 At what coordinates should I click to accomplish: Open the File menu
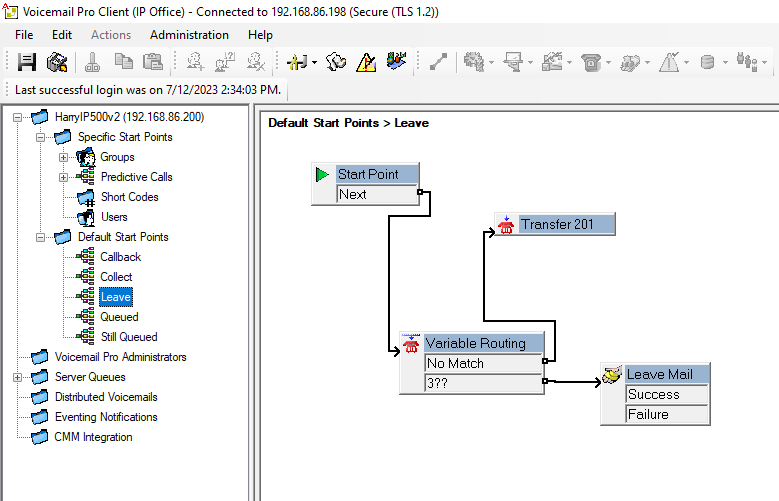click(24, 35)
